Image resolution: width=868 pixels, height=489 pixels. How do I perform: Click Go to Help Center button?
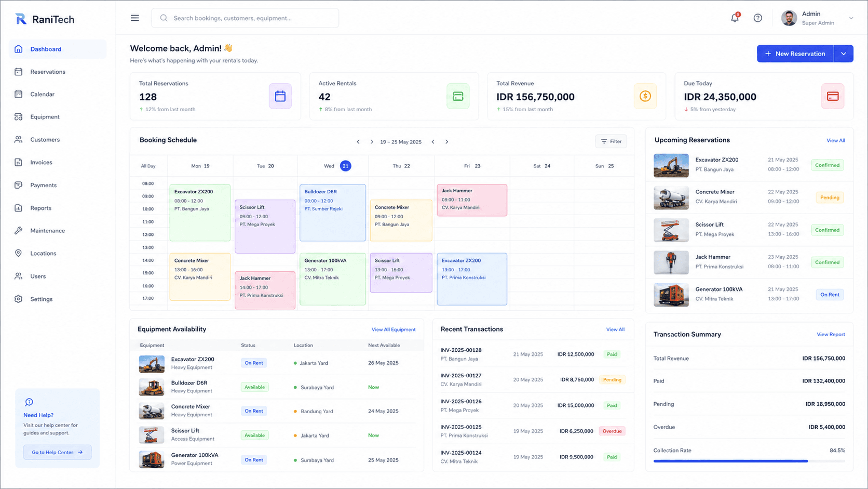(58, 452)
